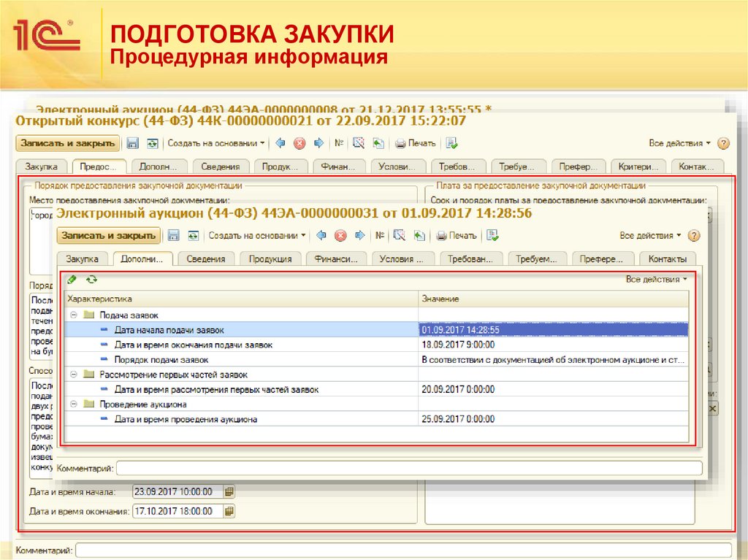The height and width of the screenshot is (560, 748).
Task: Select the pencil edit icon above the characteristics table
Action: (71, 279)
